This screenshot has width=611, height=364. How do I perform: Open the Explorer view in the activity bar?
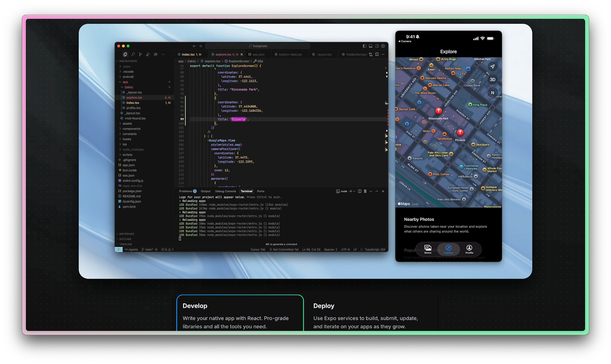pos(125,55)
